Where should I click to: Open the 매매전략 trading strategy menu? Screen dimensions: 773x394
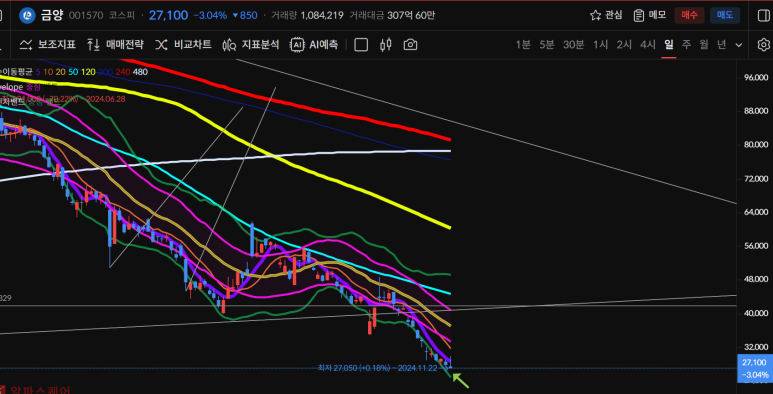tap(115, 45)
